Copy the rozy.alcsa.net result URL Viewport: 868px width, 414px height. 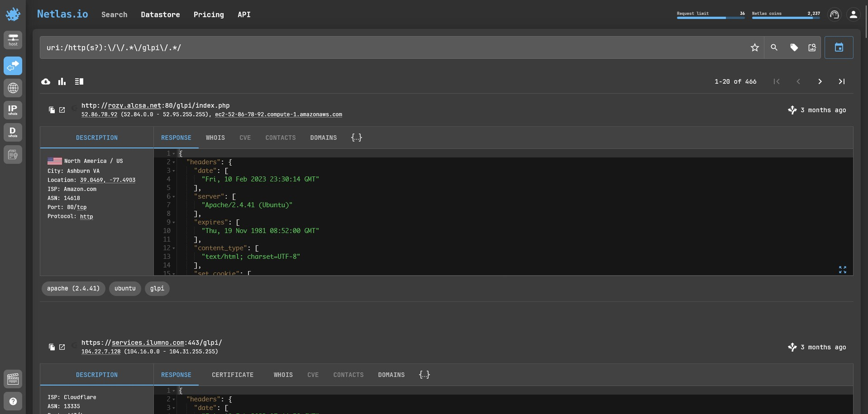click(52, 110)
